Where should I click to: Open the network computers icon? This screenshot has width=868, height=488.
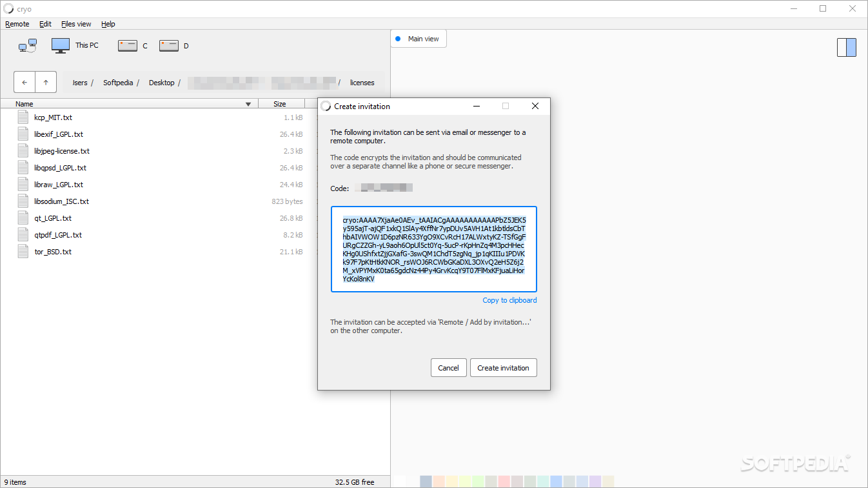[x=28, y=45]
